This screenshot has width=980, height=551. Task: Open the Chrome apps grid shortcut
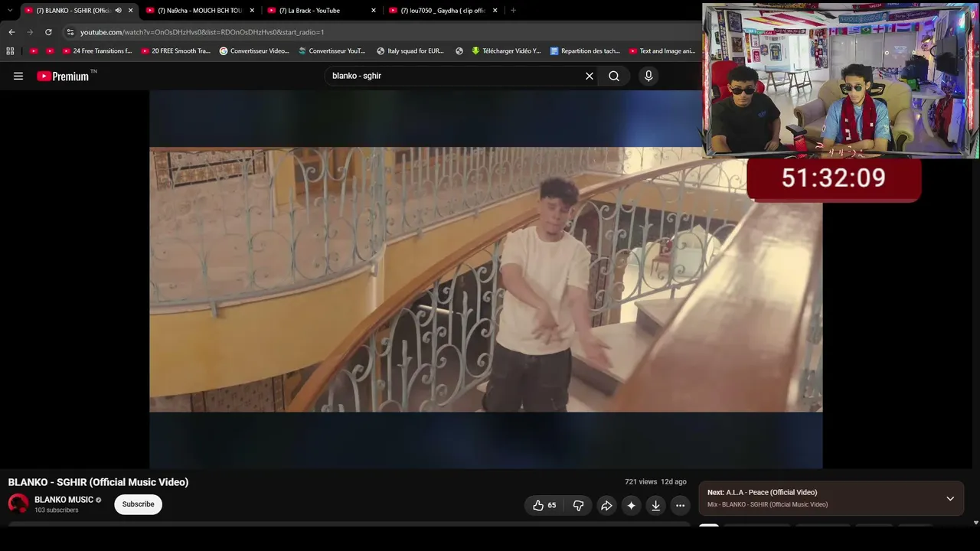pyautogui.click(x=10, y=51)
